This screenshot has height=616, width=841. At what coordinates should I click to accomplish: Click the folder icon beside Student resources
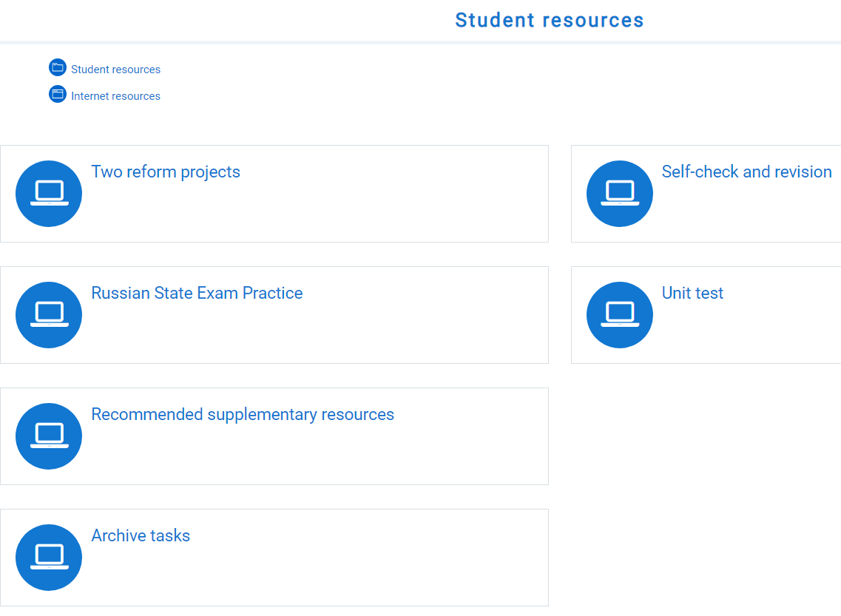(x=58, y=67)
